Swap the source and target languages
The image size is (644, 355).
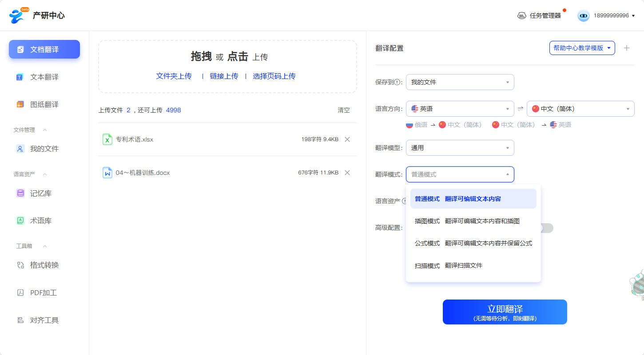[521, 109]
